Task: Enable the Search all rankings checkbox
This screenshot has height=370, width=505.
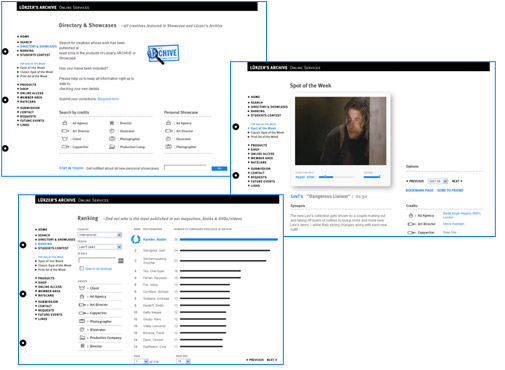Action: 81,268
